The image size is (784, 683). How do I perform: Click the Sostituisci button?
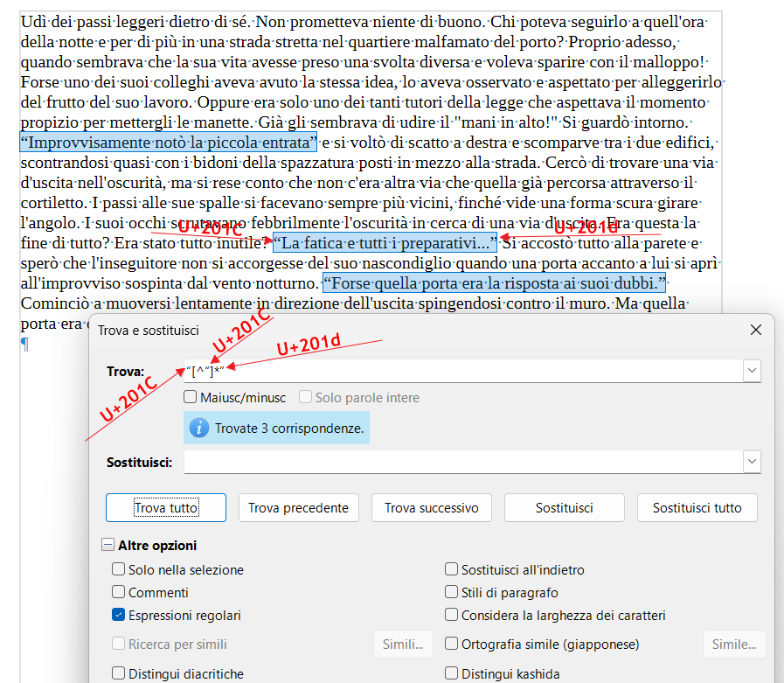click(565, 508)
